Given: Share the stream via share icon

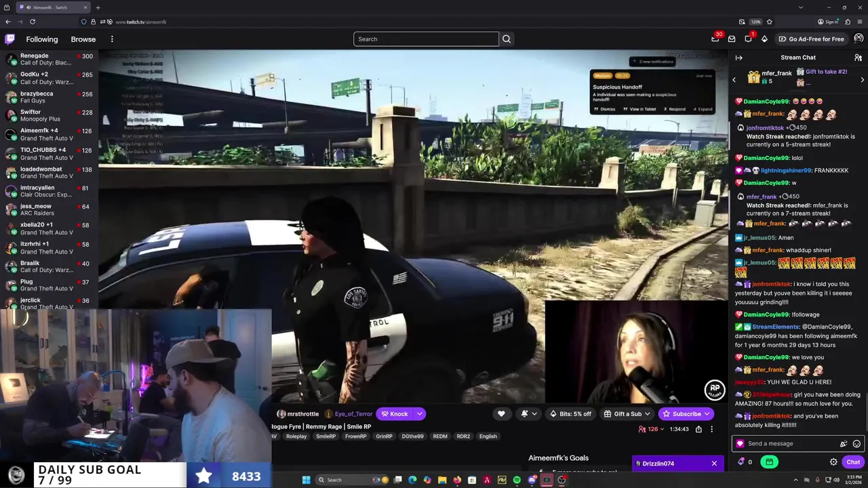Looking at the screenshot, I should (x=698, y=429).
